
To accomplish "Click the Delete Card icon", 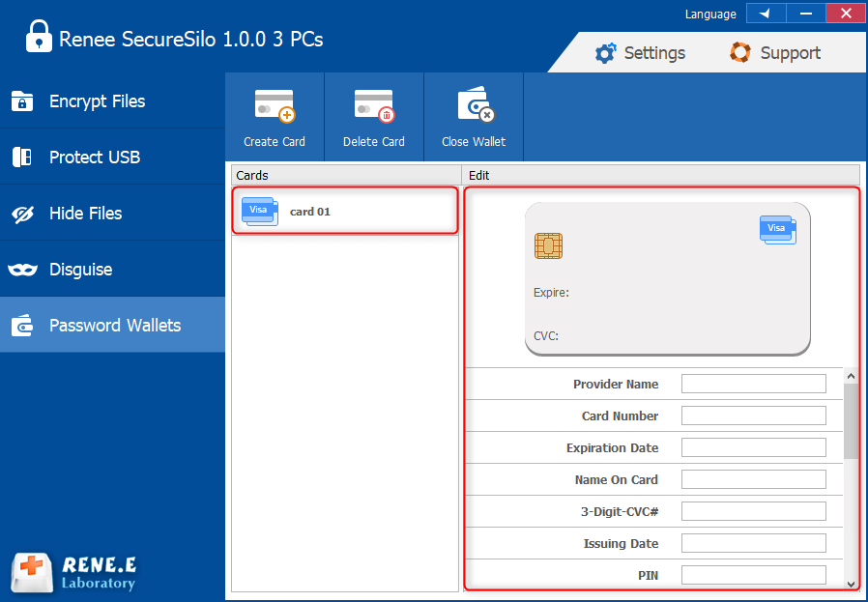I will pyautogui.click(x=373, y=105).
